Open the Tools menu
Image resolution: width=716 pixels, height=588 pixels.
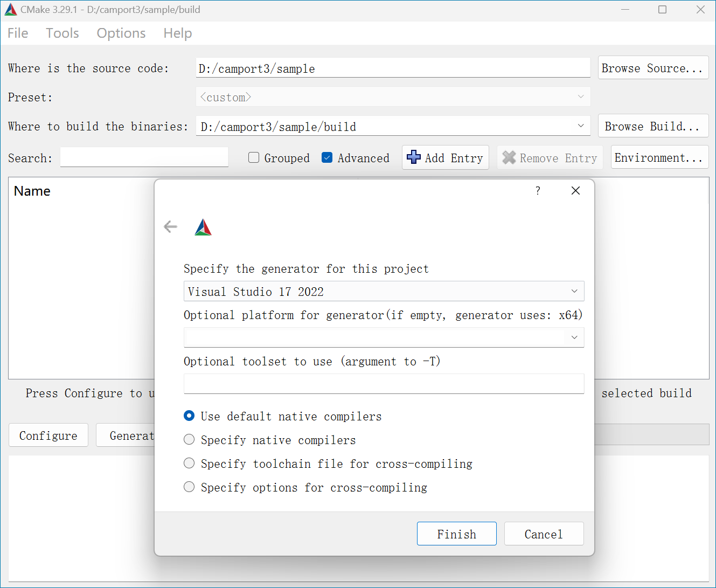62,33
